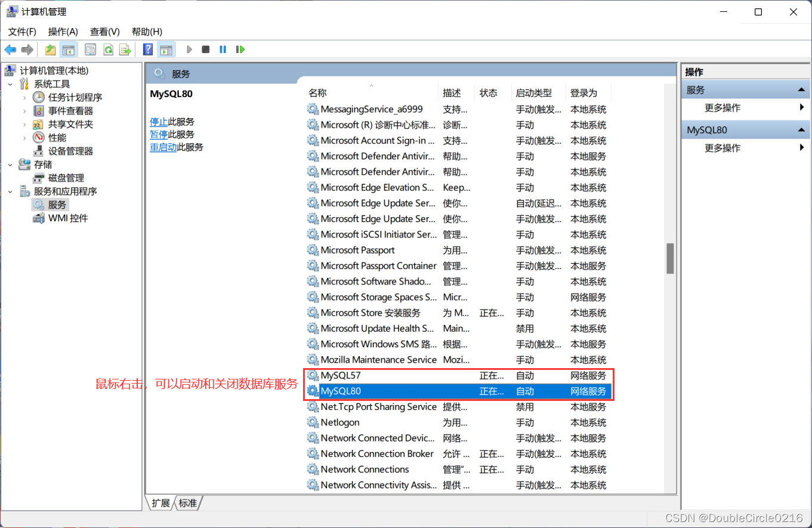Click the services list vertical scrollbar thumb
The image size is (812, 528).
tap(670, 258)
